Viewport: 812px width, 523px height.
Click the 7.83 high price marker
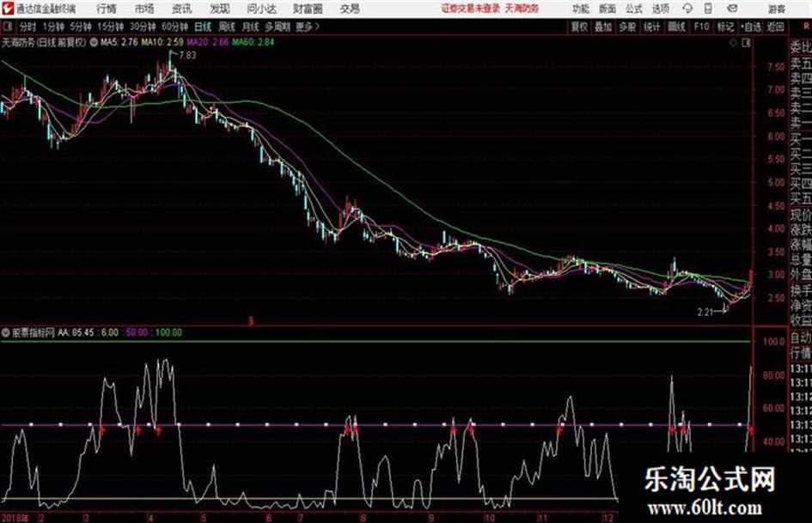[187, 56]
